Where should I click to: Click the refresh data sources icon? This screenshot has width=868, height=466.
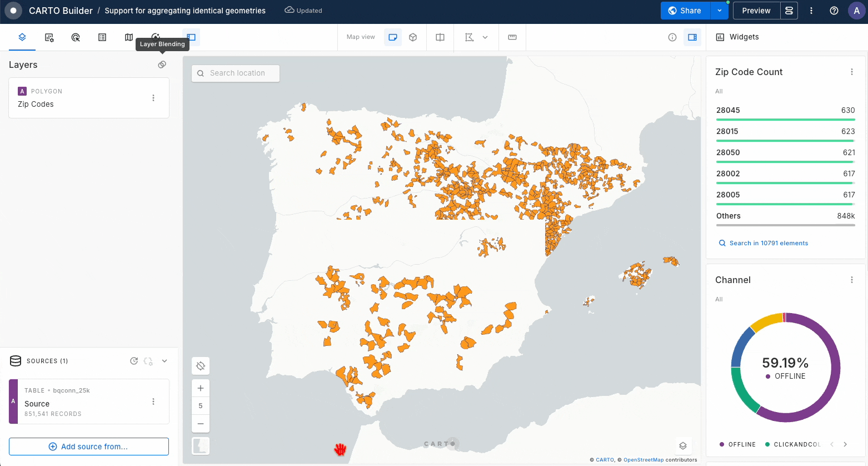[134, 361]
